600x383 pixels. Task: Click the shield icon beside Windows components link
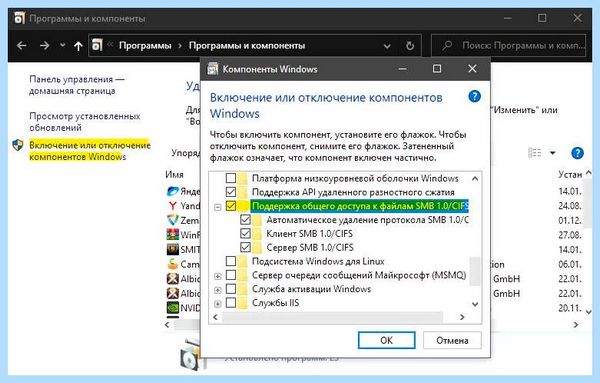click(x=18, y=145)
